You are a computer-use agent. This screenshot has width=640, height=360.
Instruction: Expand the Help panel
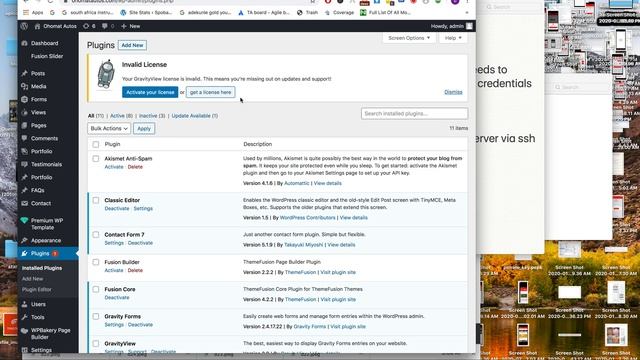pyautogui.click(x=453, y=38)
